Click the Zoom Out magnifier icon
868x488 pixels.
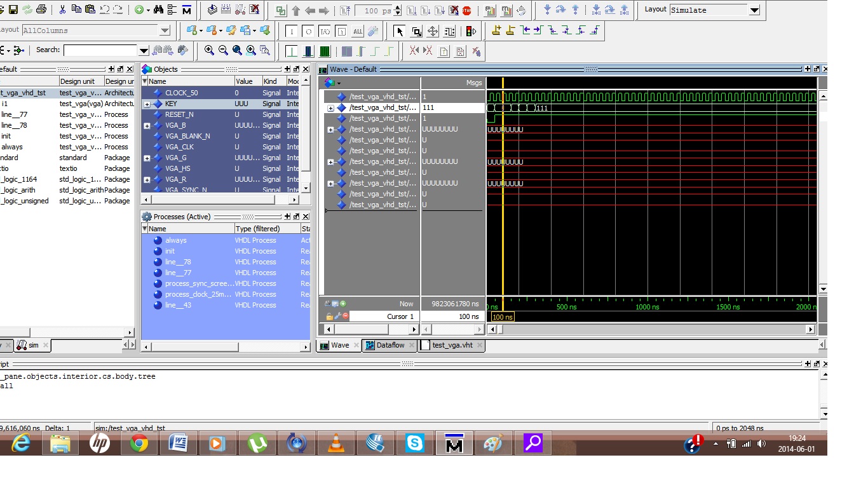coord(223,50)
